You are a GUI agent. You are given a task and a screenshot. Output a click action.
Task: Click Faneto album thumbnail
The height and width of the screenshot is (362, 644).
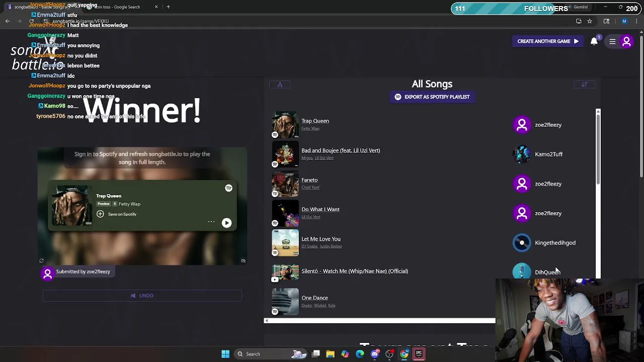click(285, 184)
